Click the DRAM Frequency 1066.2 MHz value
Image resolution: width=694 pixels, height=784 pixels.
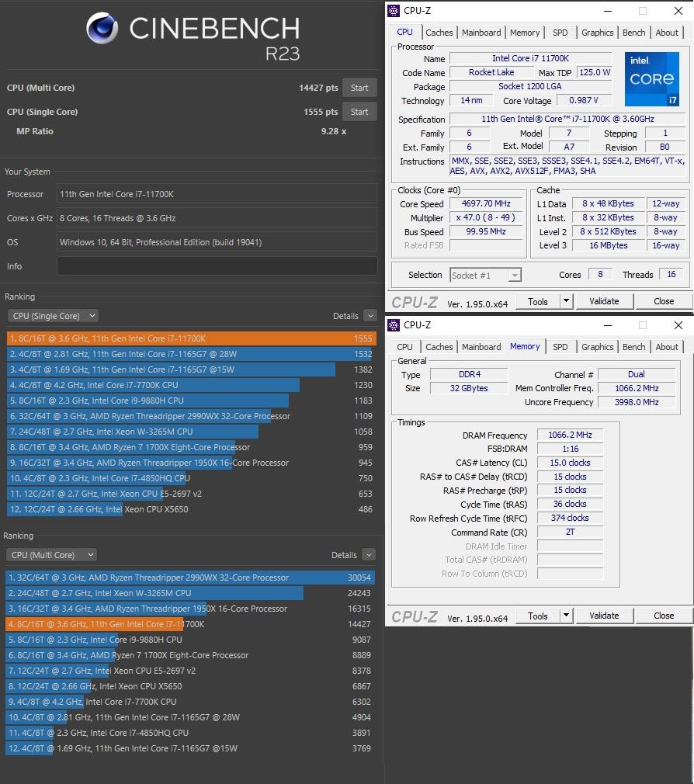point(570,435)
